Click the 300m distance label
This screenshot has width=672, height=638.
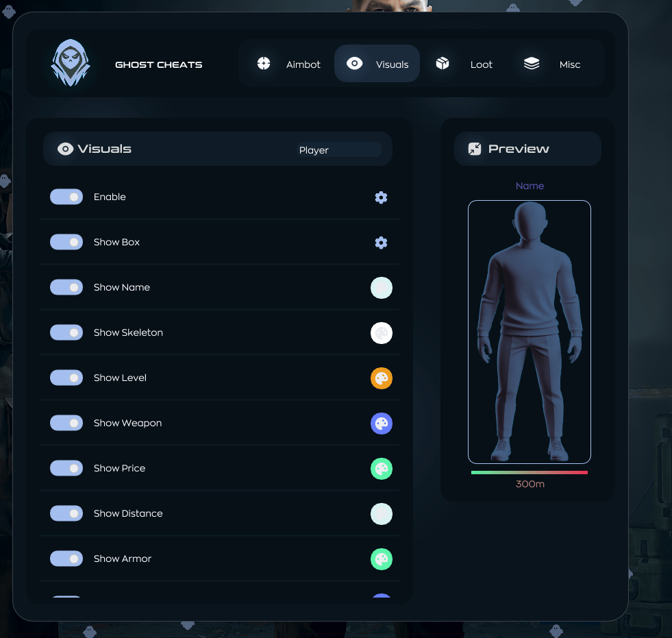pos(530,484)
